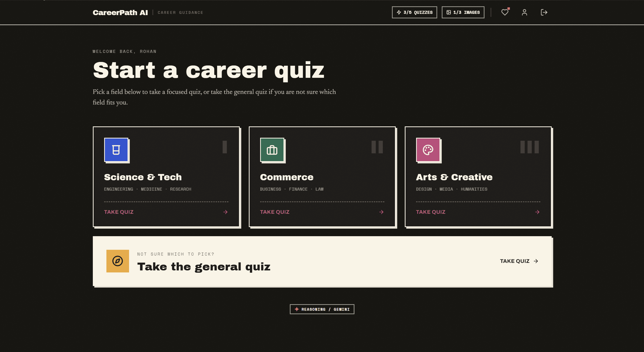The width and height of the screenshot is (644, 352).
Task: Click the arrow in Science & Tech card
Action: point(225,212)
